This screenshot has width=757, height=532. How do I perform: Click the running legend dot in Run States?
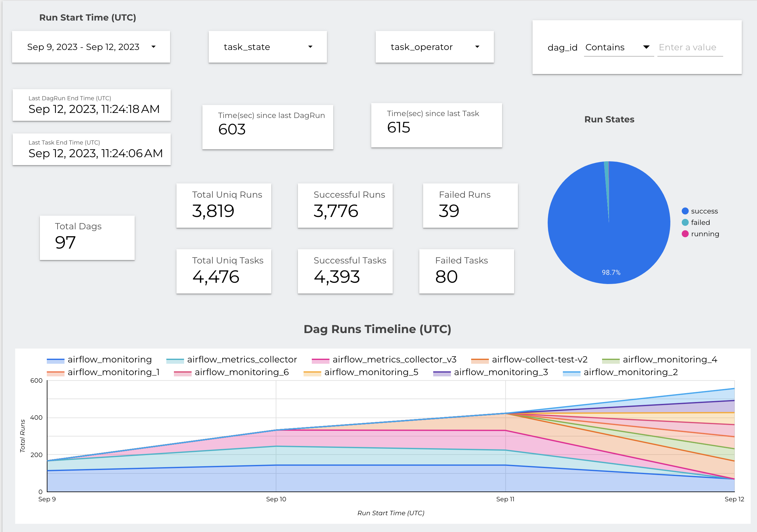point(685,234)
